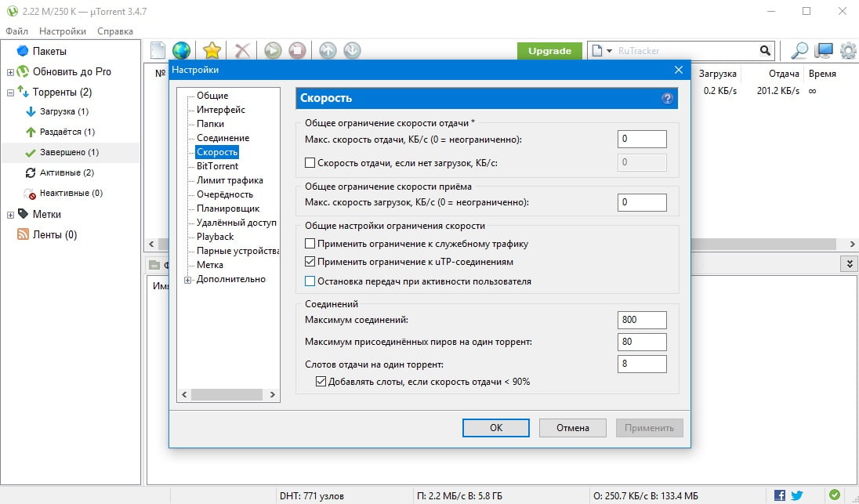The width and height of the screenshot is (859, 504).
Task: Click the Add Torrent from URL globe icon
Action: (181, 51)
